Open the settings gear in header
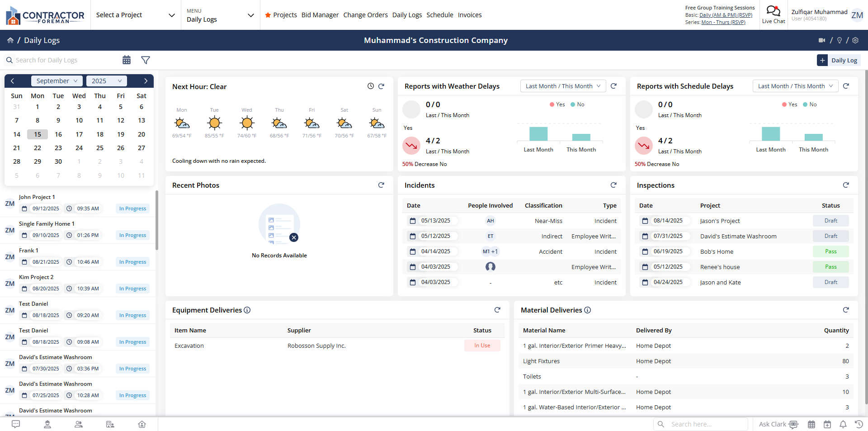Viewport: 868px width, 431px height. click(855, 40)
